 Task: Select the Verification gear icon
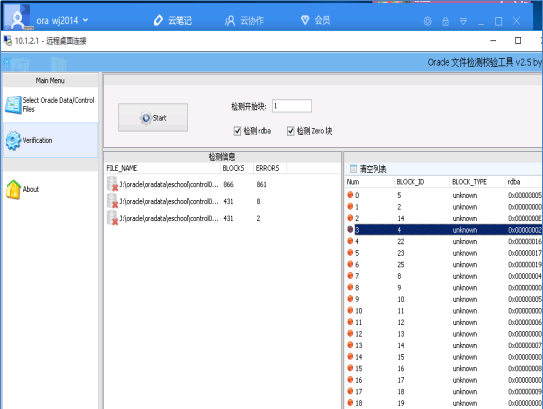[14, 140]
